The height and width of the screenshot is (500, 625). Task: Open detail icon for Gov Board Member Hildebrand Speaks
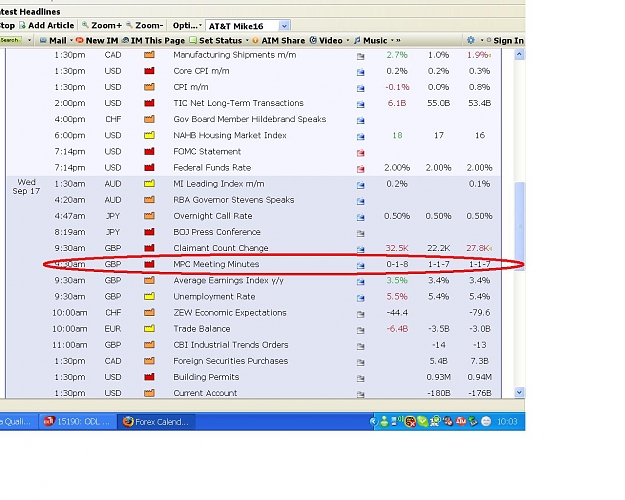coord(360,120)
